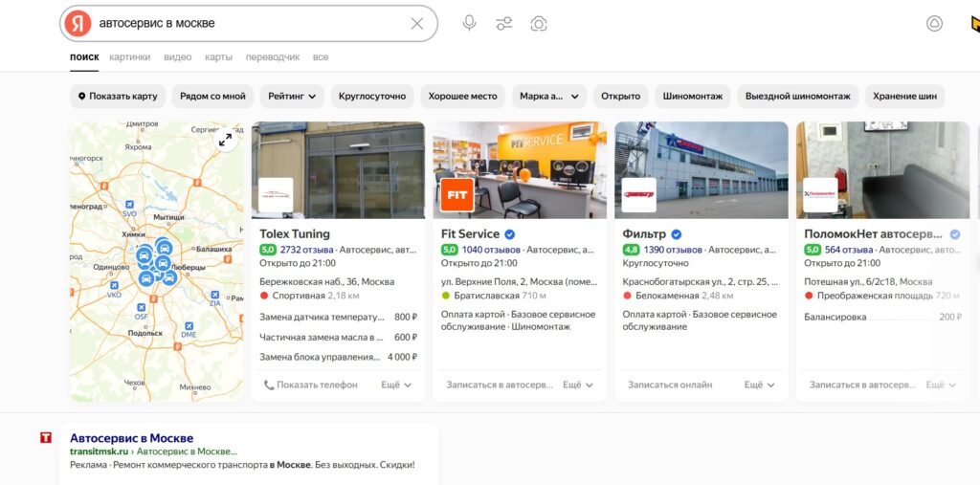Image resolution: width=980 pixels, height=485 pixels.
Task: Click Записаться онлайн on Фильтр card
Action: [x=670, y=385]
